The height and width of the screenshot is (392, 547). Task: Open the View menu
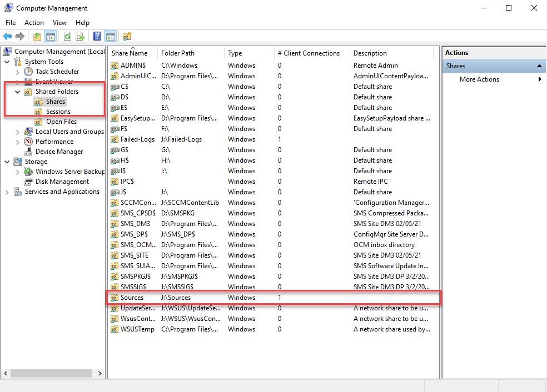point(59,23)
